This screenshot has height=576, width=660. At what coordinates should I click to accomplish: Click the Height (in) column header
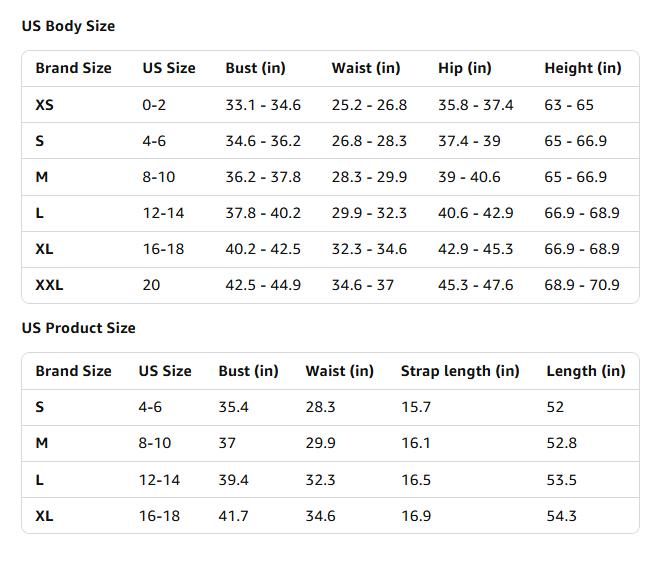pos(583,68)
